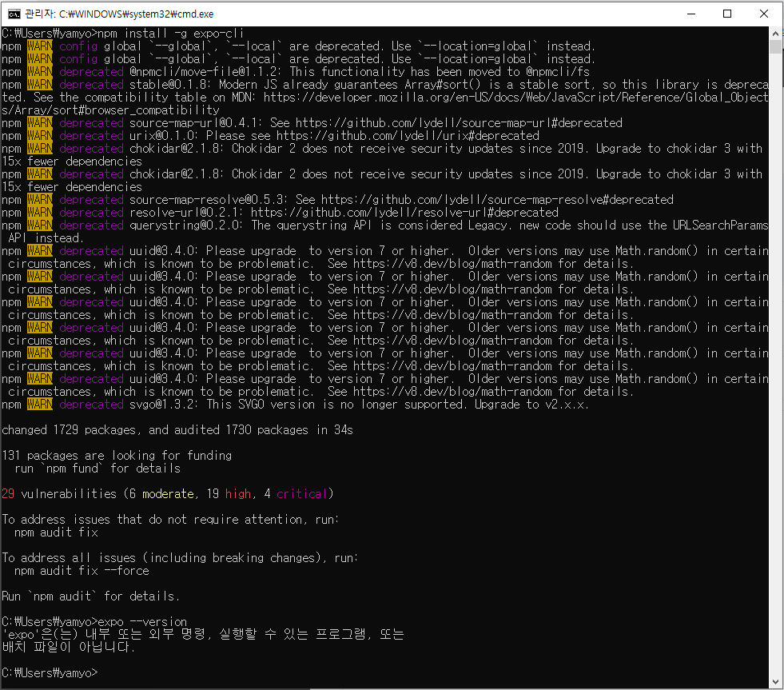Click the 'expo --version' command text
This screenshot has height=690, width=784.
coord(142,622)
